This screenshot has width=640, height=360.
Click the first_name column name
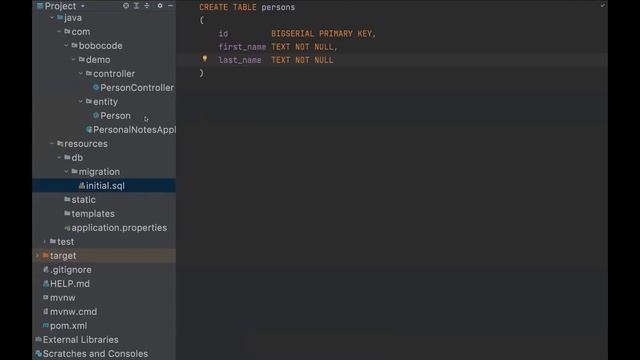[x=242, y=47]
